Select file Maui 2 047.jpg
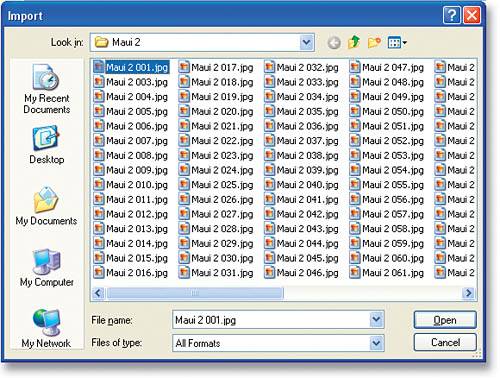 pyautogui.click(x=387, y=68)
